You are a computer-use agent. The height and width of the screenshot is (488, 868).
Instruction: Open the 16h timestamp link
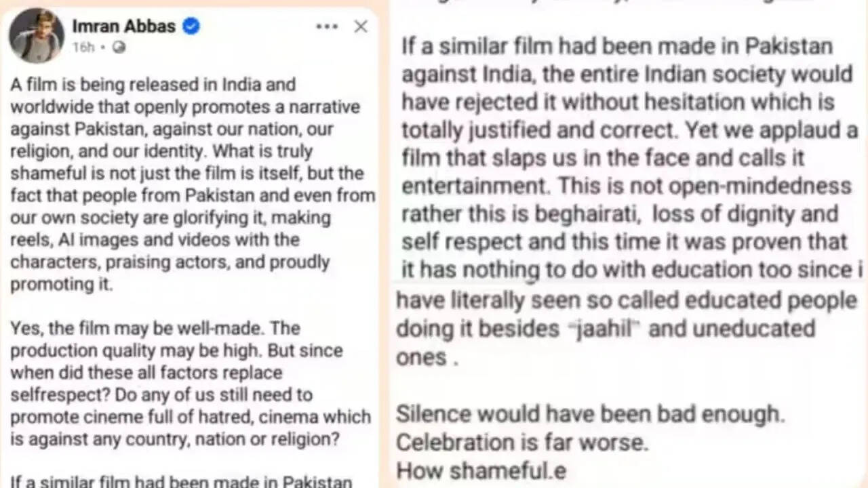tap(83, 47)
